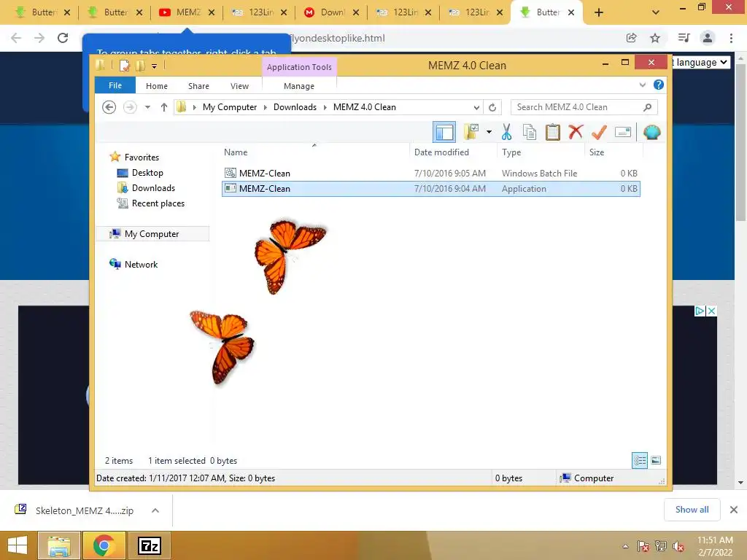
Task: Sort by Type column header
Action: 541,152
